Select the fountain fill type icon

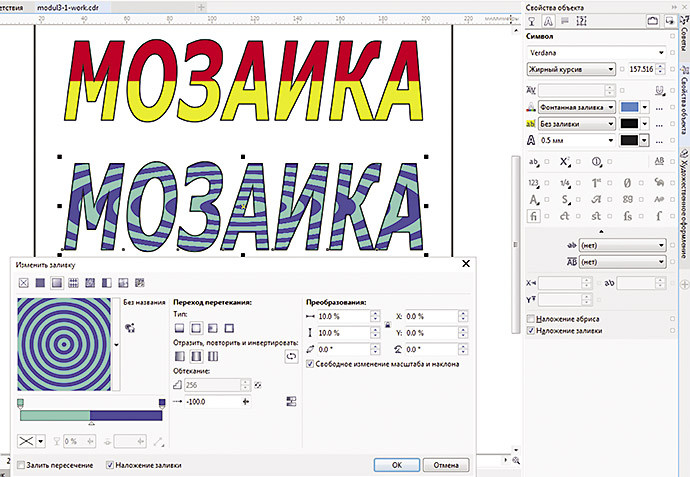click(55, 284)
